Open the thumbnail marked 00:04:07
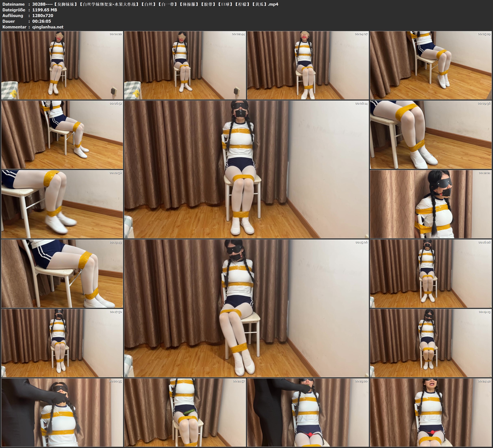Screen dimensions: 493x448 (x=308, y=65)
